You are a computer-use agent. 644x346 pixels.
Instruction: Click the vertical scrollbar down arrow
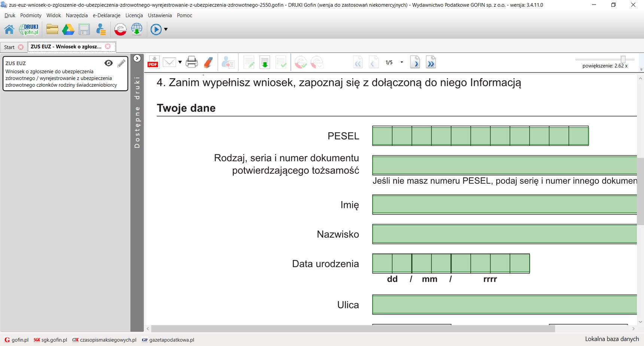(x=640, y=322)
